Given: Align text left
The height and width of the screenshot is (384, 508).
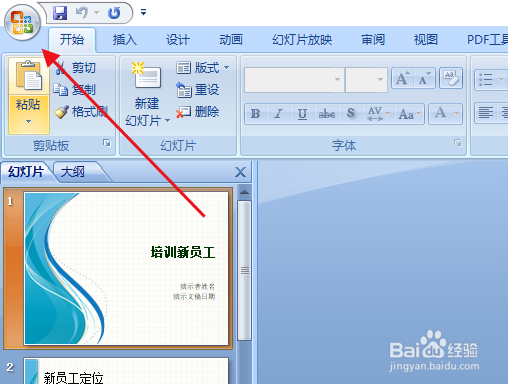Looking at the screenshot, I should (486, 112).
